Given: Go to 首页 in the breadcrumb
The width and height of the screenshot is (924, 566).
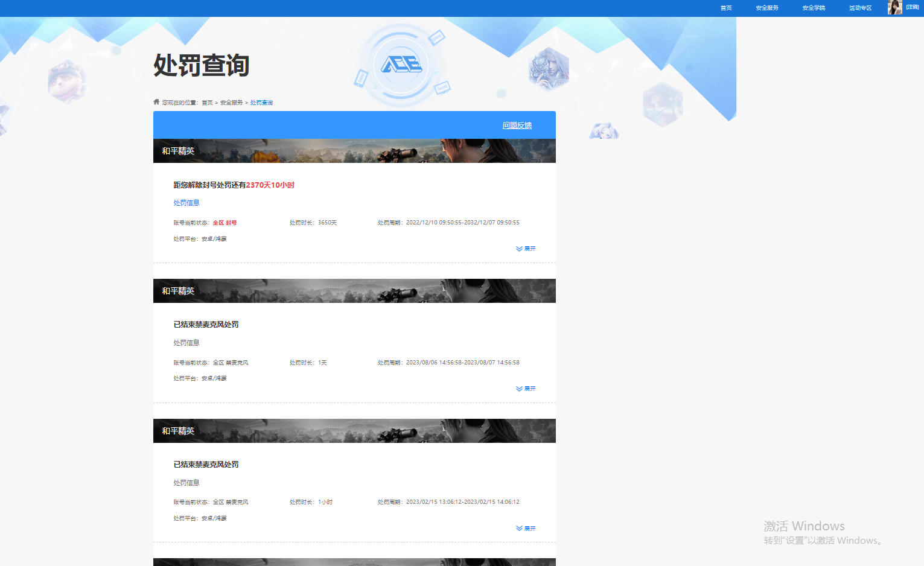Looking at the screenshot, I should [207, 103].
